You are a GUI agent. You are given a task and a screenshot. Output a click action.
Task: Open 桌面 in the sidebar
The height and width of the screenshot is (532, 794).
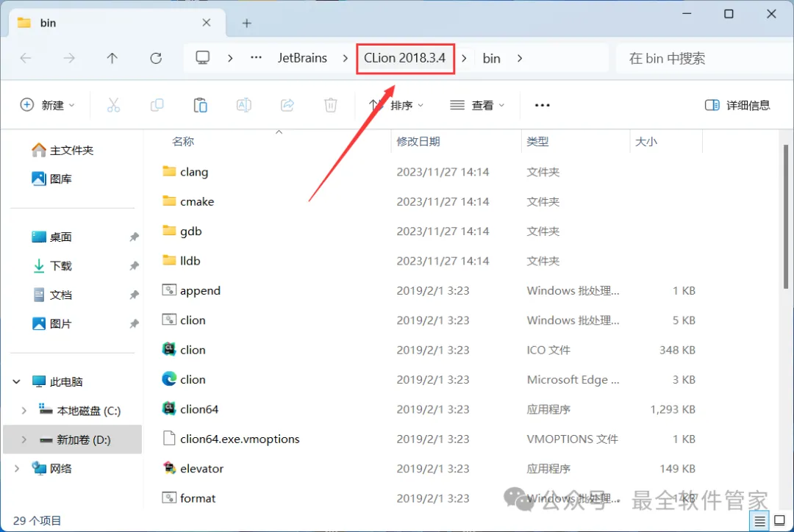[51, 237]
